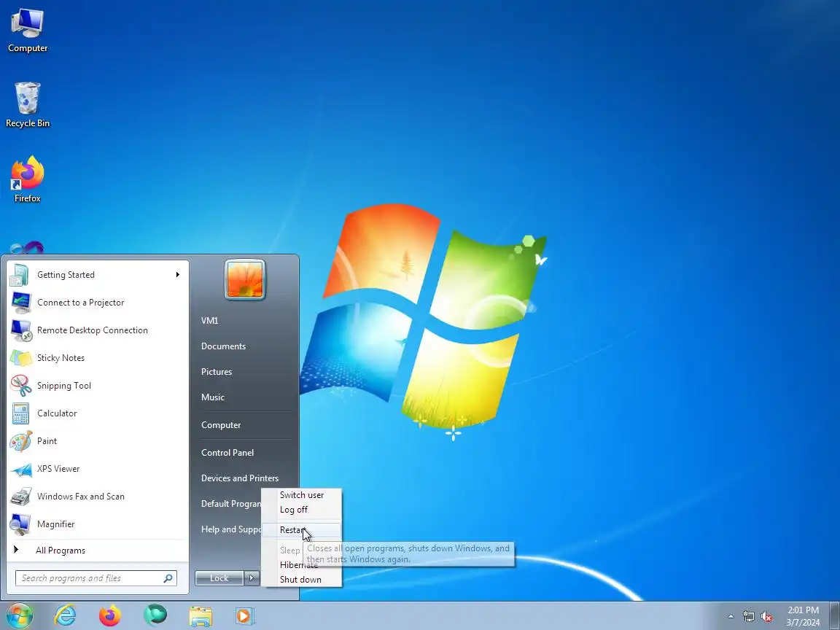Open the green round app on taskbar

click(155, 615)
